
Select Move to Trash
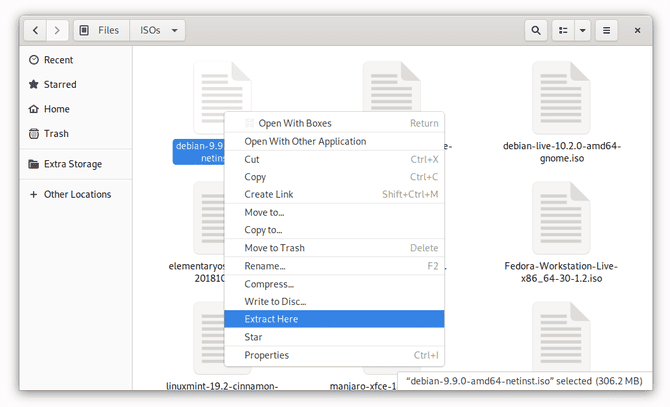coord(334,248)
